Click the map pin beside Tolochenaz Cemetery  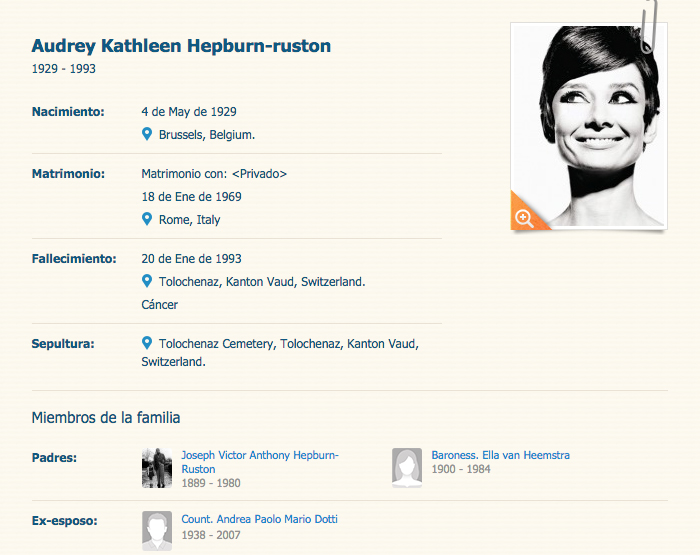[x=147, y=344]
